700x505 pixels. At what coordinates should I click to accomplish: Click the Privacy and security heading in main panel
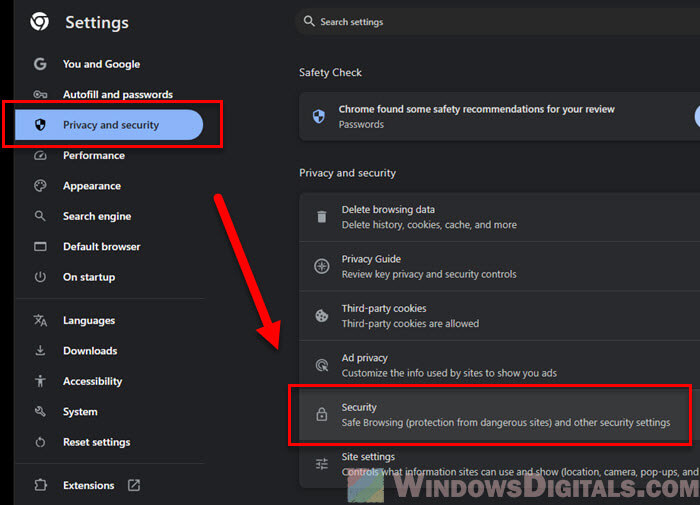point(347,173)
